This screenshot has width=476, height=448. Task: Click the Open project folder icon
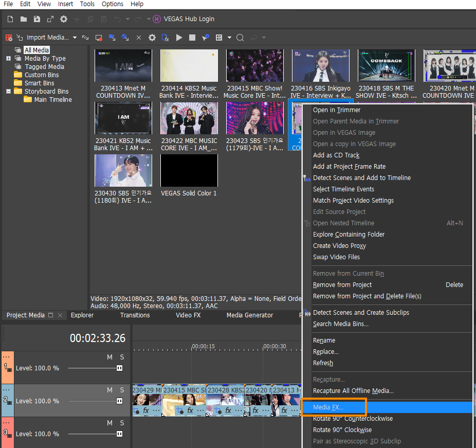(x=23, y=19)
